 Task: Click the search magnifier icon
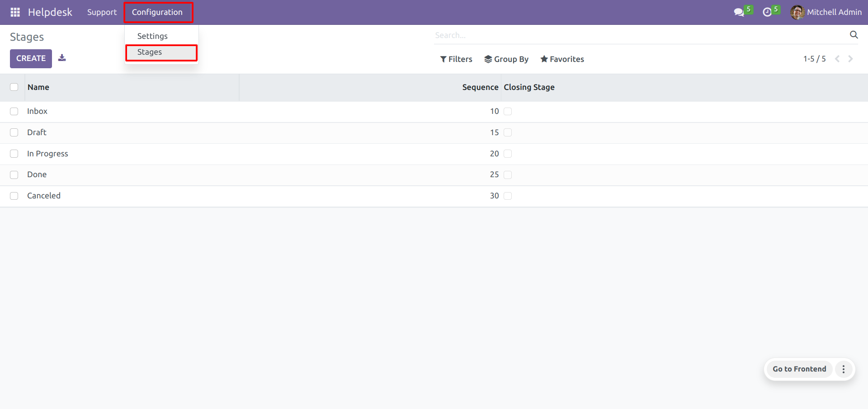pos(854,35)
